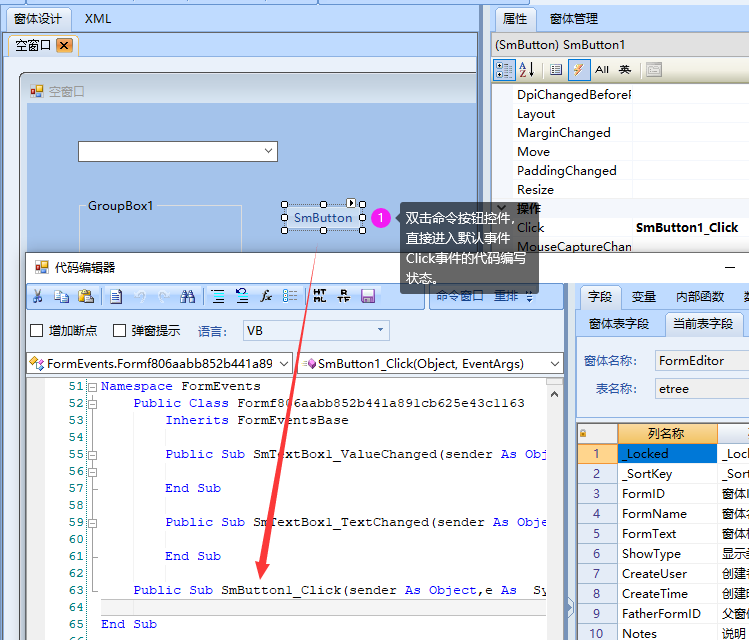Click the RTF export icon
The height and width of the screenshot is (640, 749).
tap(343, 297)
